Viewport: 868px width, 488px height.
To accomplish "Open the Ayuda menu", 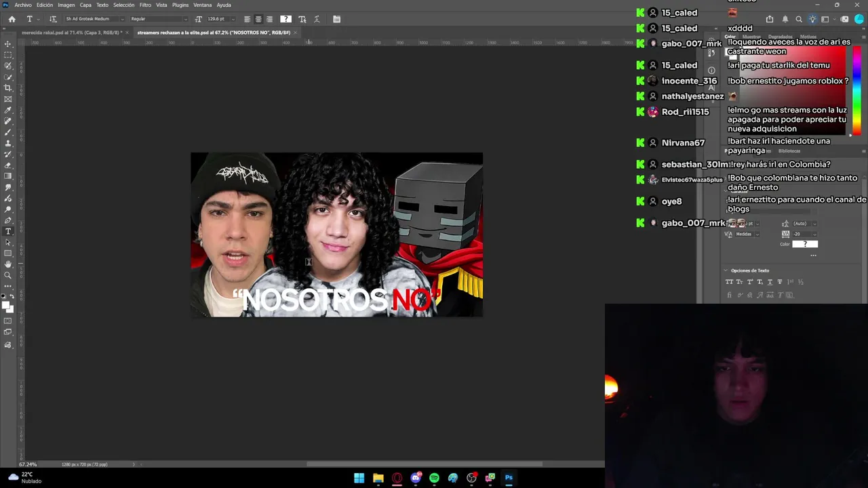I will [x=224, y=5].
